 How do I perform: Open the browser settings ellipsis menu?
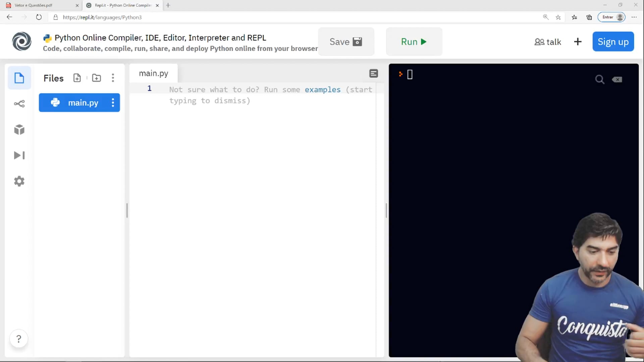pos(635,17)
